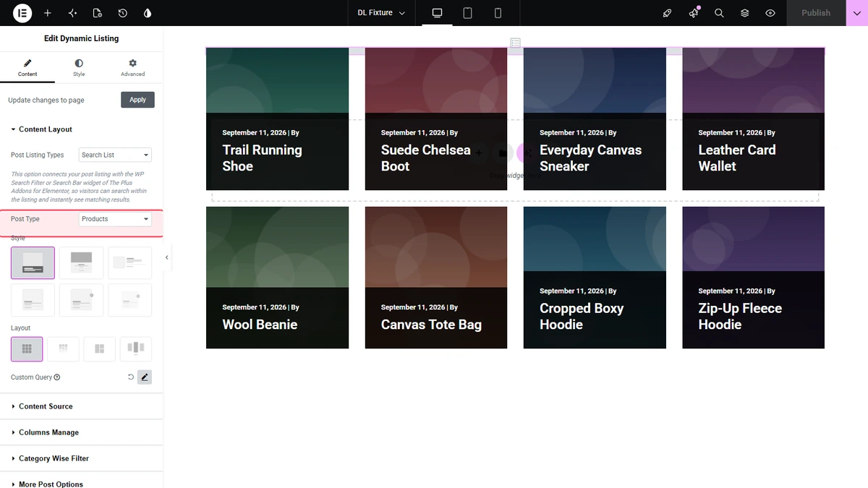
Task: Click the Wool Beanie title
Action: (260, 325)
